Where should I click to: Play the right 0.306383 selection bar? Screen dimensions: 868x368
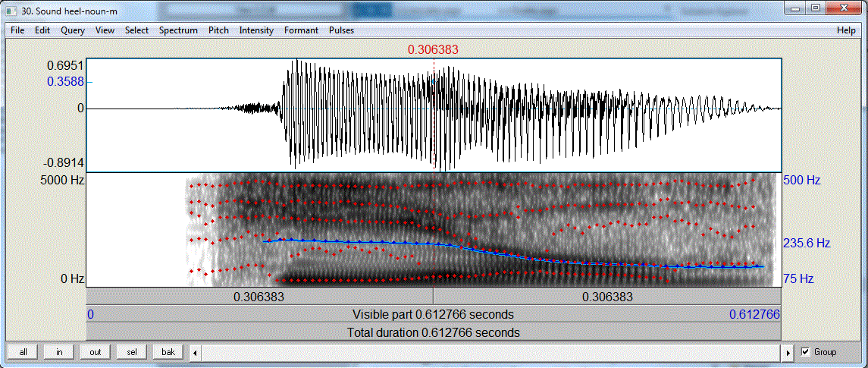coord(607,297)
